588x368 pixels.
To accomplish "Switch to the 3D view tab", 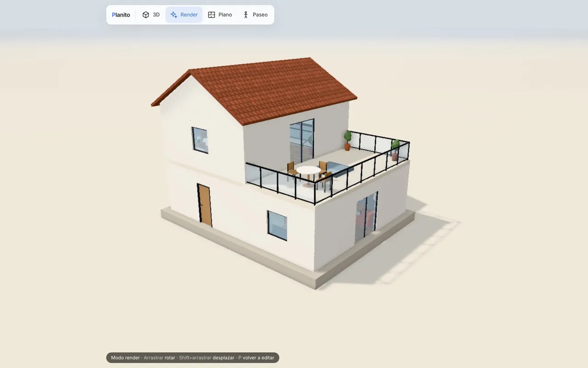I will click(151, 15).
